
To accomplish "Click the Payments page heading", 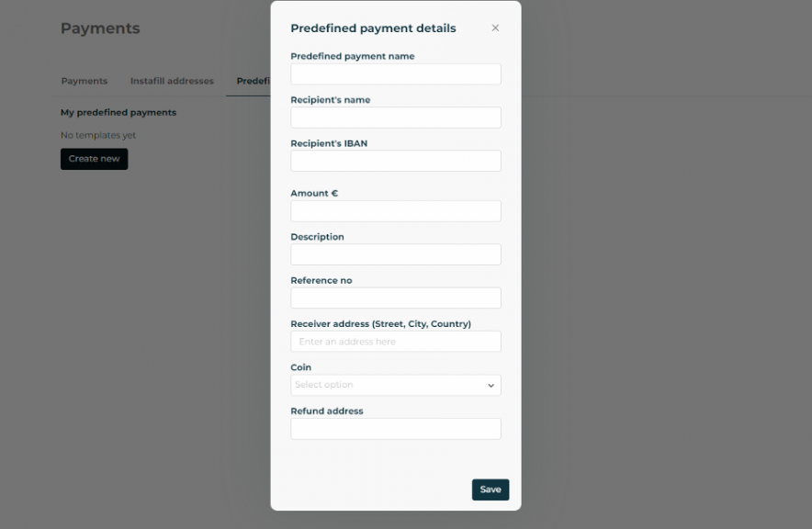I will coord(100,28).
